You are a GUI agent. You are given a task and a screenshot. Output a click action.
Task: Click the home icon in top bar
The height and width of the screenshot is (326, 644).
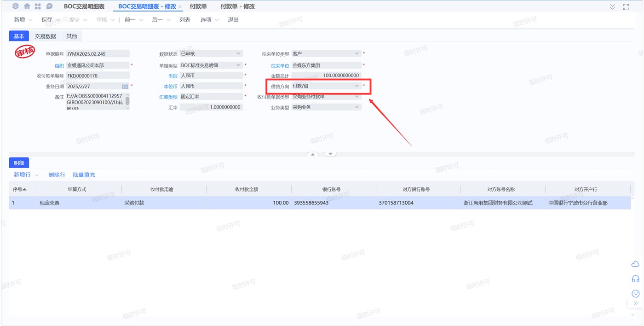pos(27,6)
